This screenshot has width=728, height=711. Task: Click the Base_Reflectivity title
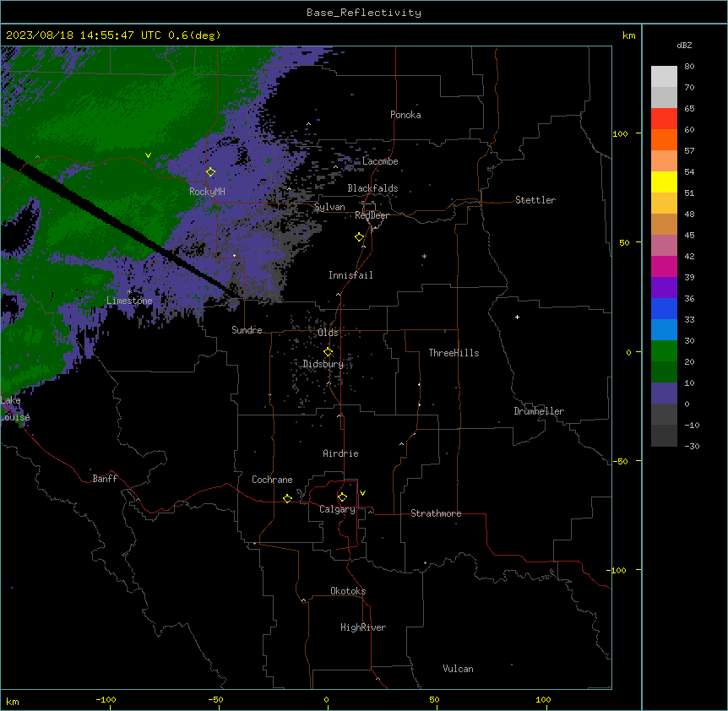364,13
